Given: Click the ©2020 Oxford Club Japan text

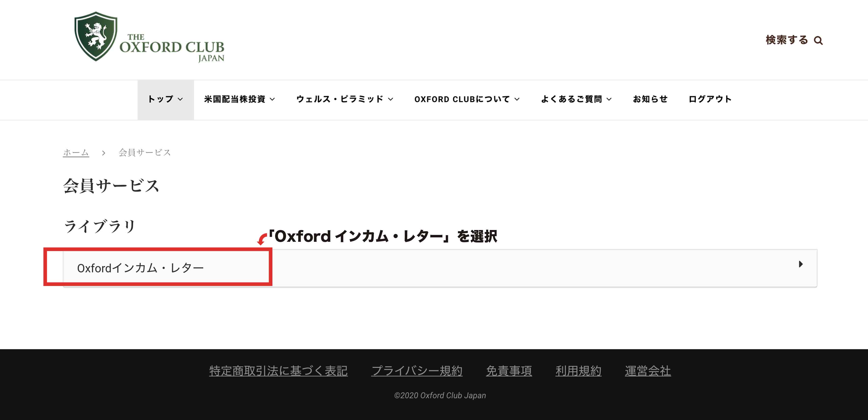Looking at the screenshot, I should pos(440,395).
